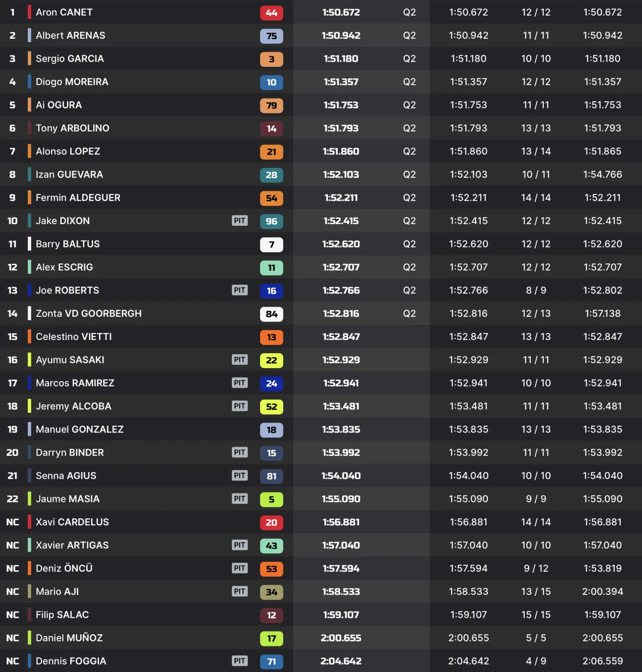This screenshot has width=642, height=672.
Task: Click Izan GUEVARA's last lap time 1:54.766
Action: [602, 174]
